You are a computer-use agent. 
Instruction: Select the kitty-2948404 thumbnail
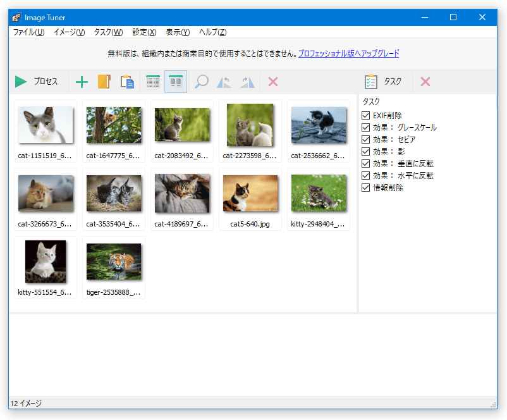point(319,199)
